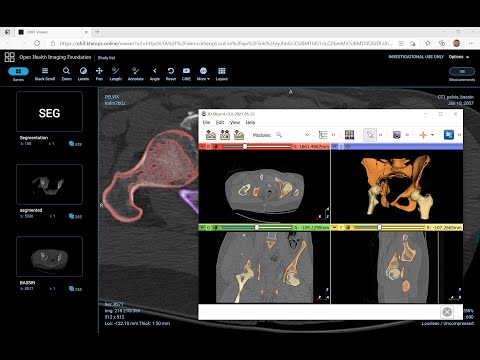The height and width of the screenshot is (360, 480).
Task: Click the browser address bar URL
Action: coord(226,43)
